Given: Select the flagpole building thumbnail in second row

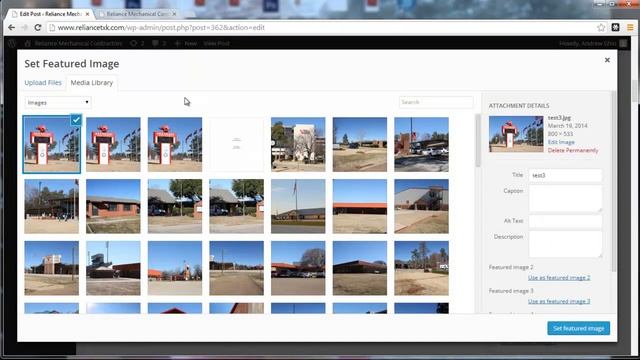Looking at the screenshot, I should pyautogui.click(x=298, y=206).
